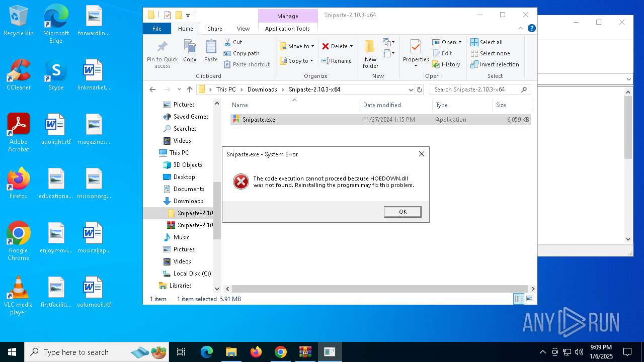The height and width of the screenshot is (362, 644).
Task: Select Documents in navigation pane
Action: 189,189
